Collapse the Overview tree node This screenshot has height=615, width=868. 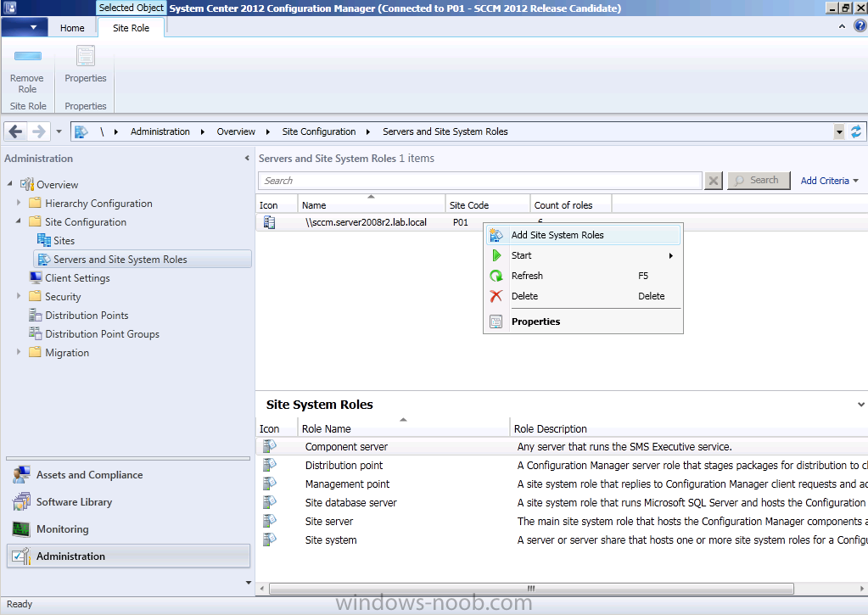(10, 183)
